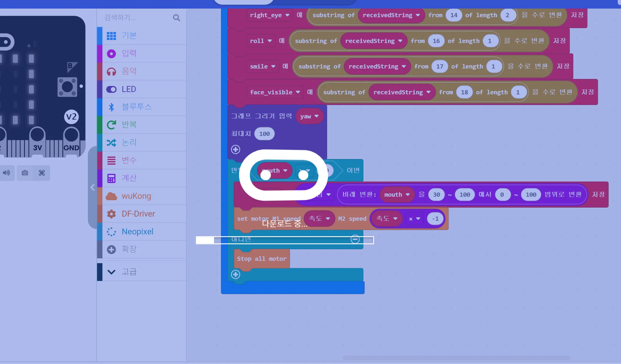Open the 음악 (Music) headphones category
Image resolution: width=621 pixels, height=364 pixels.
click(129, 71)
